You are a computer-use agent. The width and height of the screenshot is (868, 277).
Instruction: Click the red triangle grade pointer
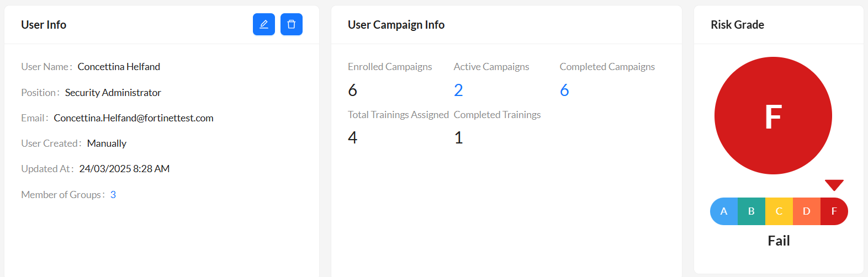click(834, 185)
